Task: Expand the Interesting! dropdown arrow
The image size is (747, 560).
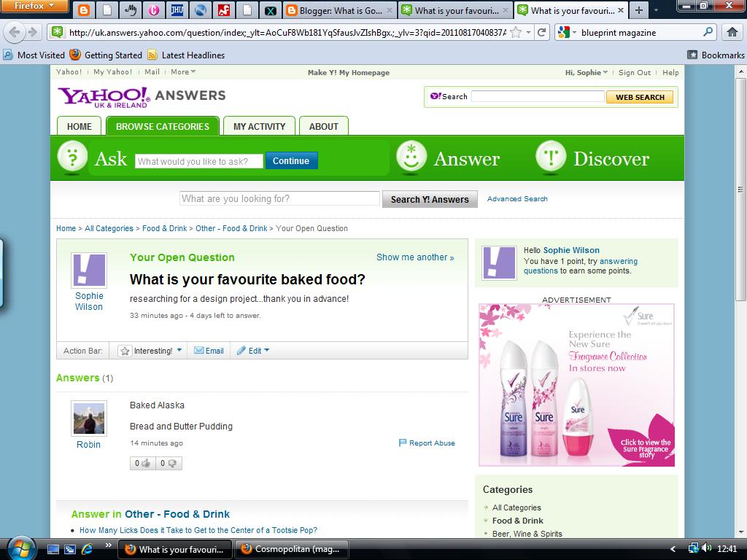Action: [179, 350]
